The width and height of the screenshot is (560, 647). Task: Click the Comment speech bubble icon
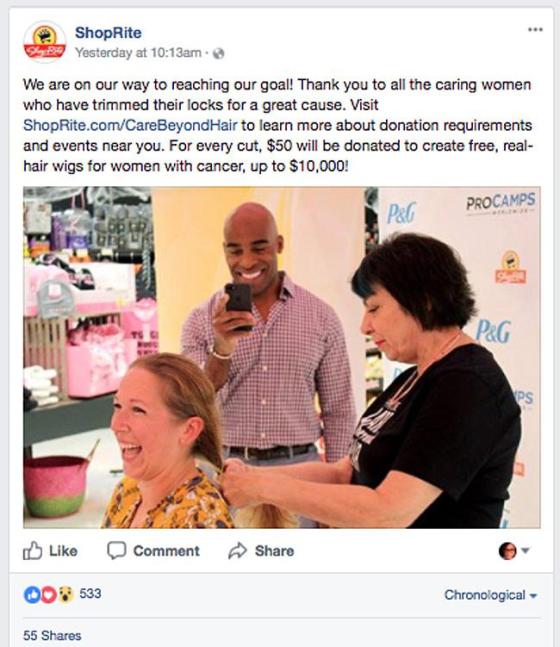[116, 550]
